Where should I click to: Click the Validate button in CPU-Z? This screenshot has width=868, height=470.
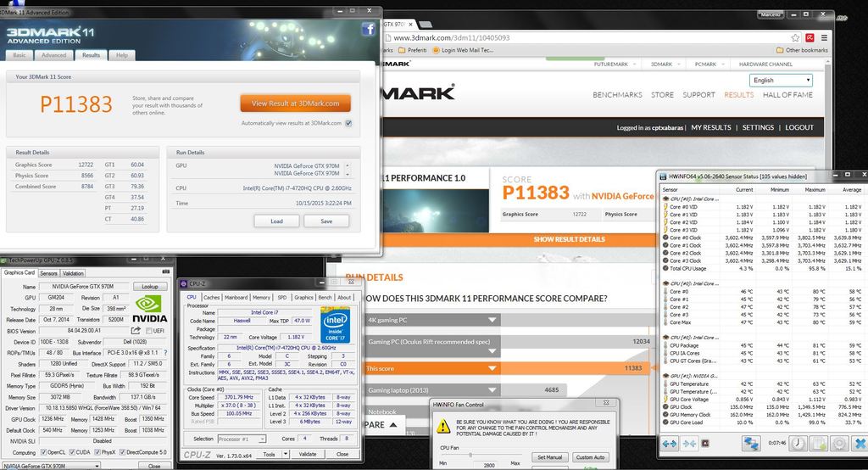[x=308, y=454]
